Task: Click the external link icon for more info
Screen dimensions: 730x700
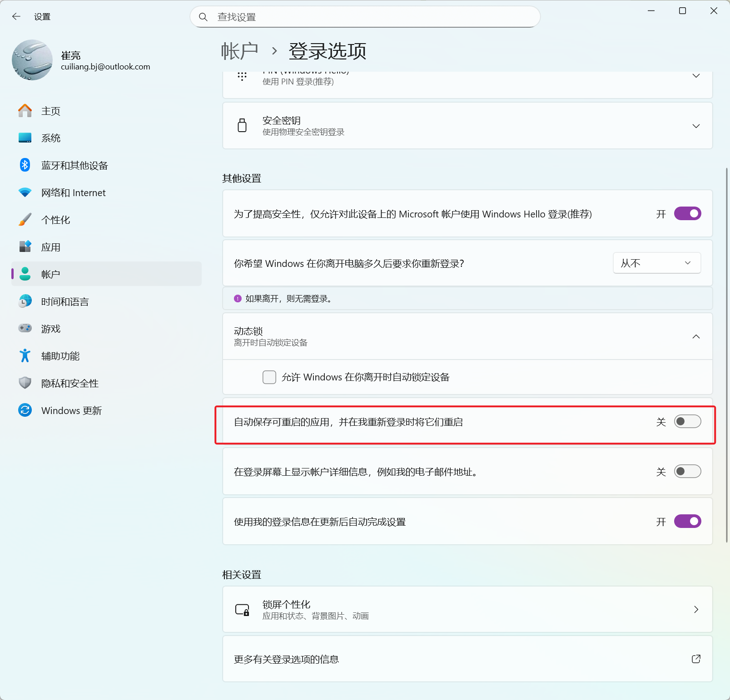Action: pyautogui.click(x=696, y=659)
